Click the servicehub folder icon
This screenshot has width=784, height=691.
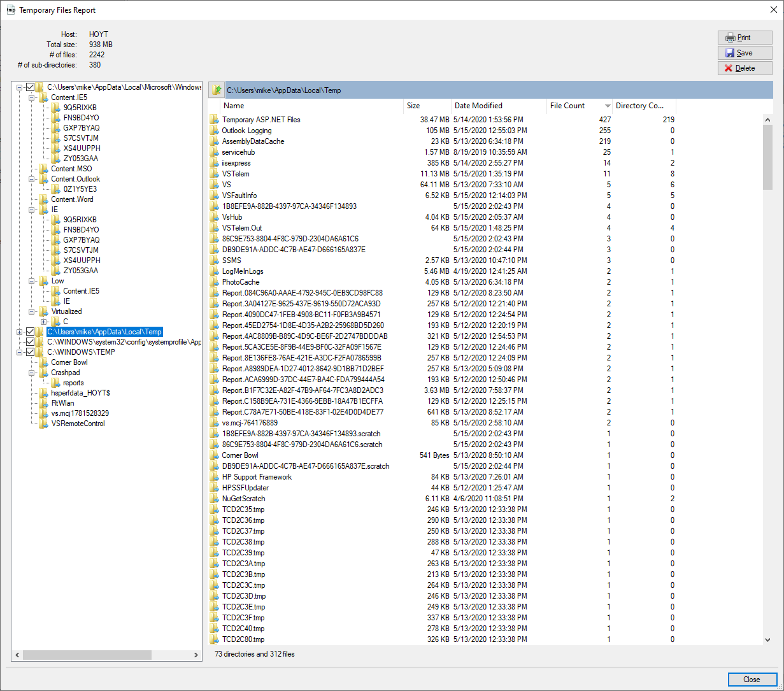click(215, 152)
